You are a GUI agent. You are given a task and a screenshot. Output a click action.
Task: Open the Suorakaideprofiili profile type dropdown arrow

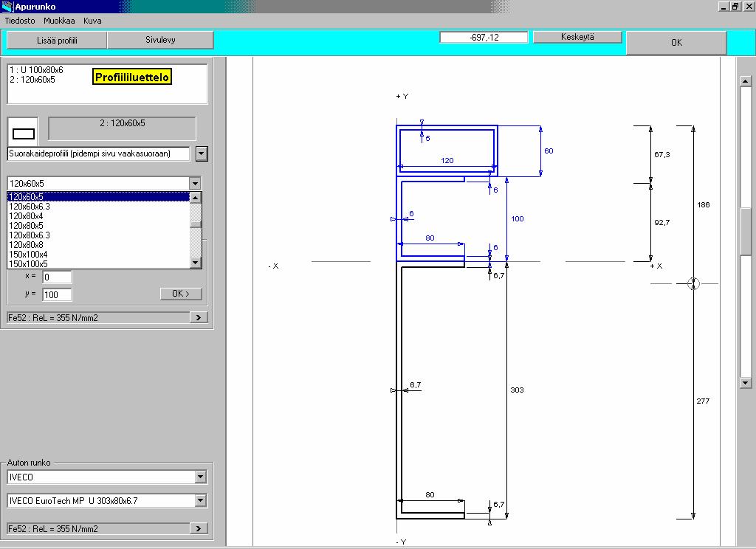pos(202,153)
